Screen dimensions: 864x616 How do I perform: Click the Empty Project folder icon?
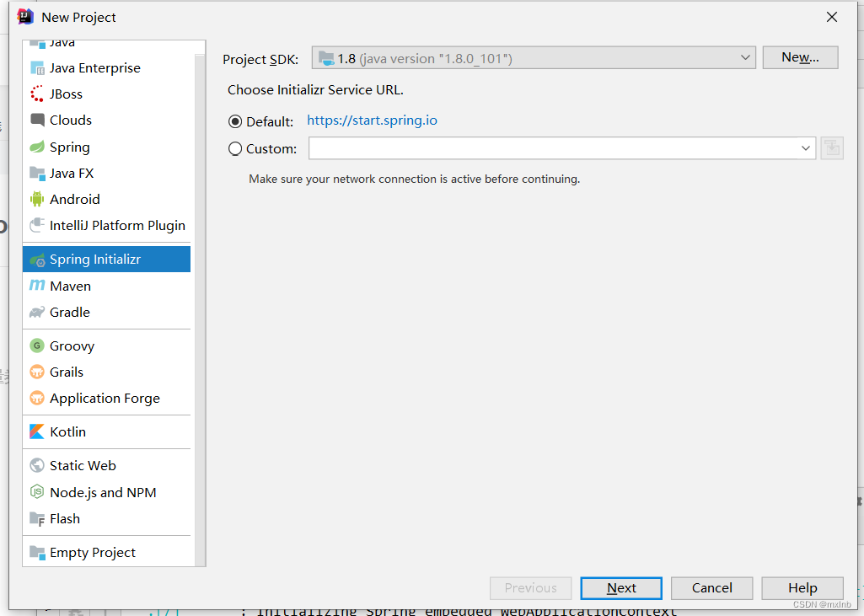tap(37, 552)
